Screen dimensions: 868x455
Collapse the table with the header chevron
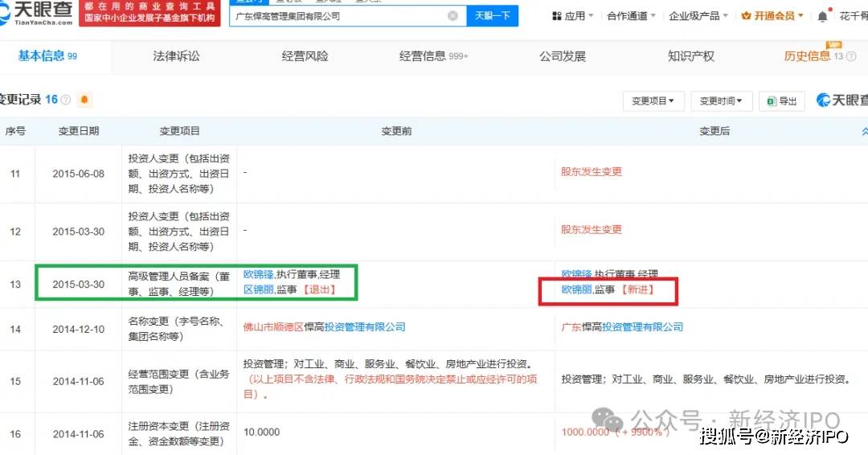pyautogui.click(x=864, y=131)
